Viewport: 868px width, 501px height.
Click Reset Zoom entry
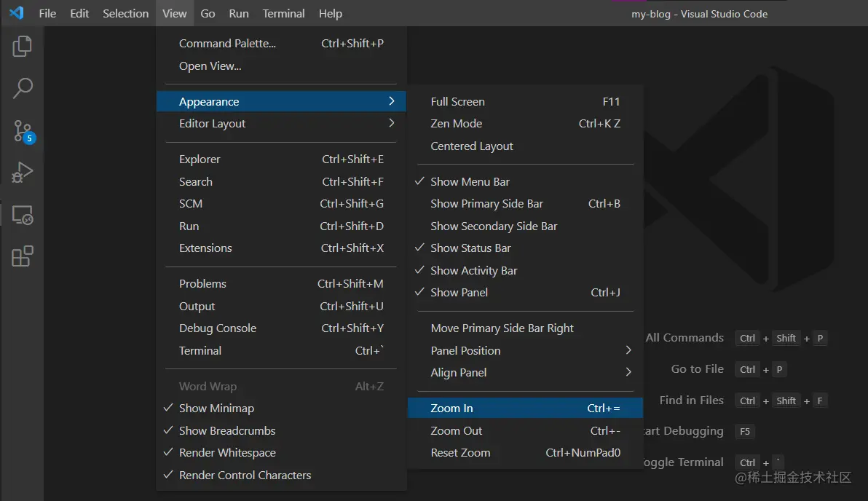(x=525, y=453)
